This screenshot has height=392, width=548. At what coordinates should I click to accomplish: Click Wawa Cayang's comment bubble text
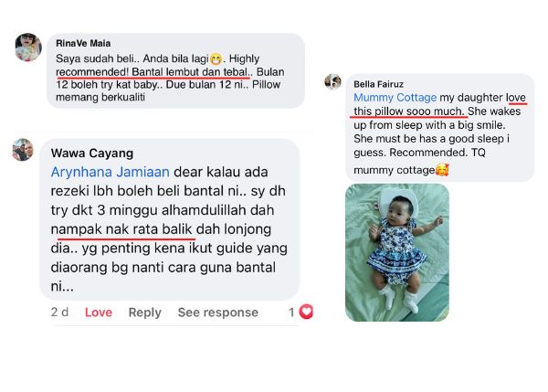pyautogui.click(x=169, y=229)
